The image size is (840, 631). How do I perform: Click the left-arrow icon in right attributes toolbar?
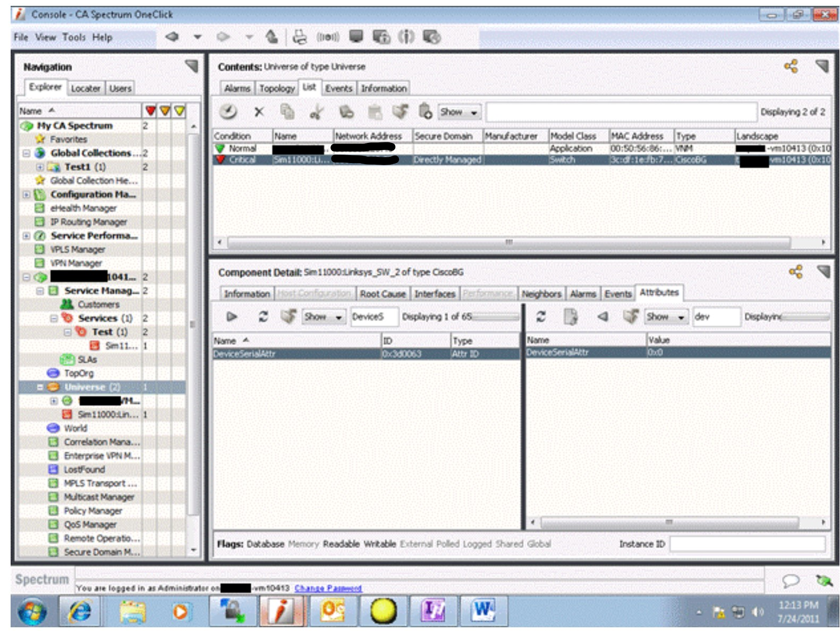(x=603, y=317)
